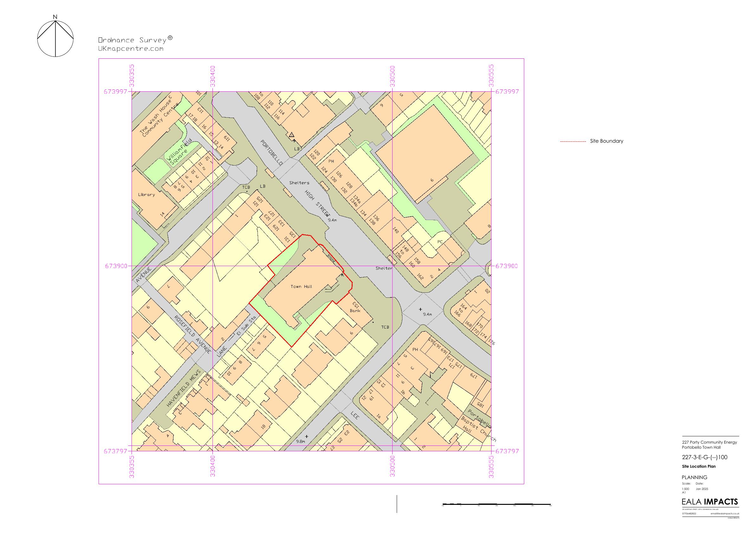Image resolution: width=756 pixels, height=534 pixels.
Task: Click the Library label on the map
Action: click(x=146, y=195)
